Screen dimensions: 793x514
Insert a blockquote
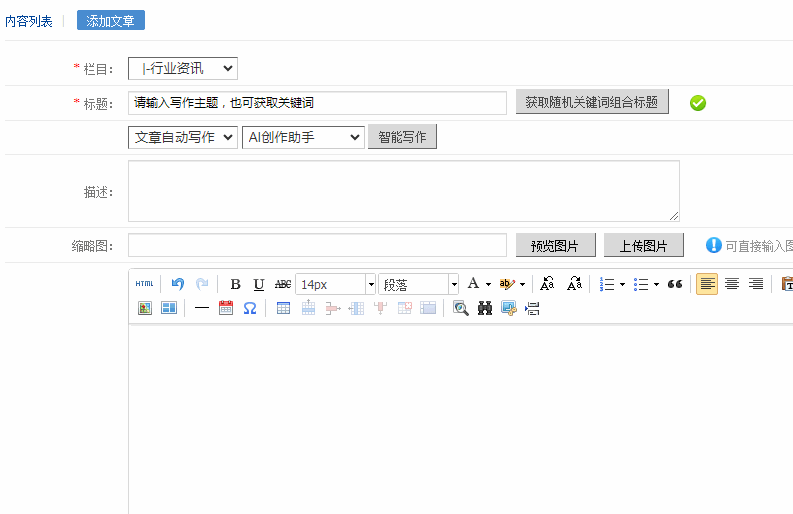[x=675, y=284]
